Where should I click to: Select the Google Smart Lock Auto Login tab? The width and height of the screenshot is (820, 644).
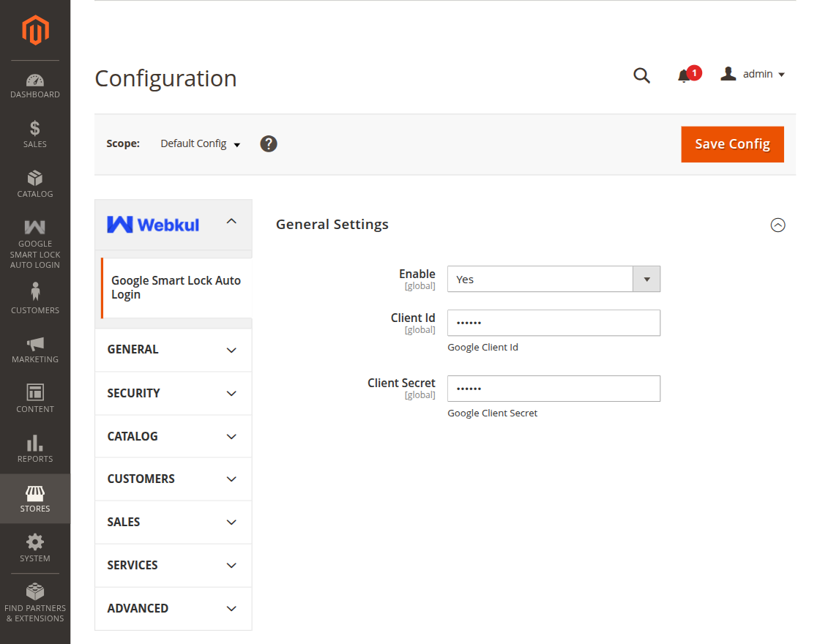(176, 288)
